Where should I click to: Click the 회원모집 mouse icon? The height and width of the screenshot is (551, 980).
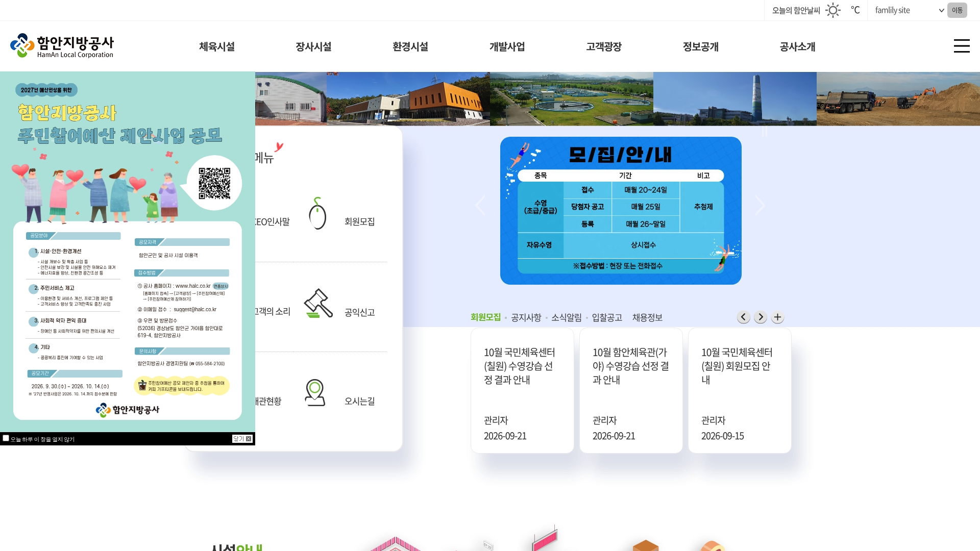(x=317, y=213)
